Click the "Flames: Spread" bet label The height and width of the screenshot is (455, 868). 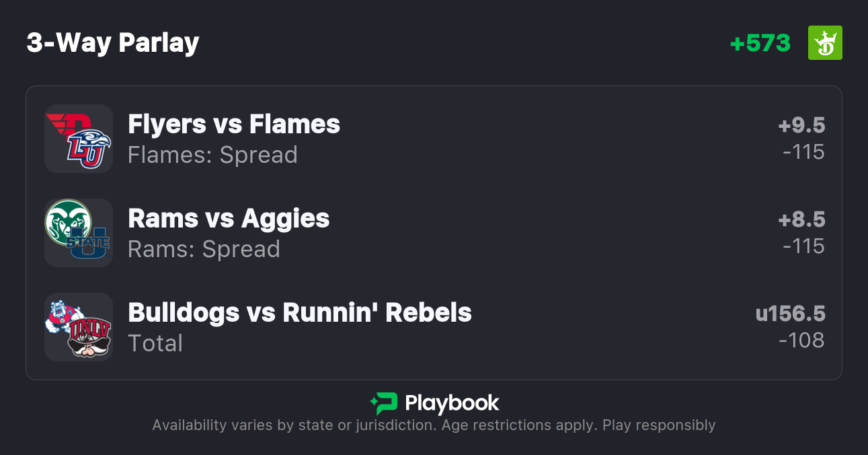212,155
